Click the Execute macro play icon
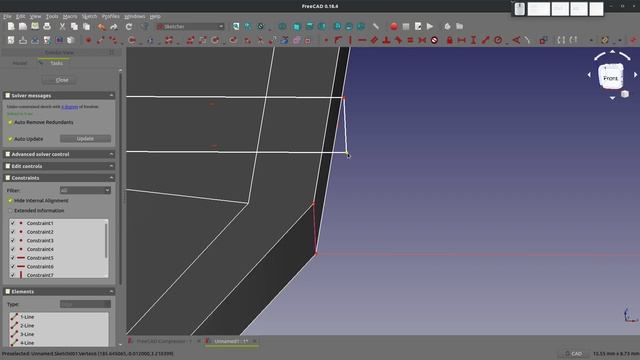640x360 pixels. (x=430, y=27)
